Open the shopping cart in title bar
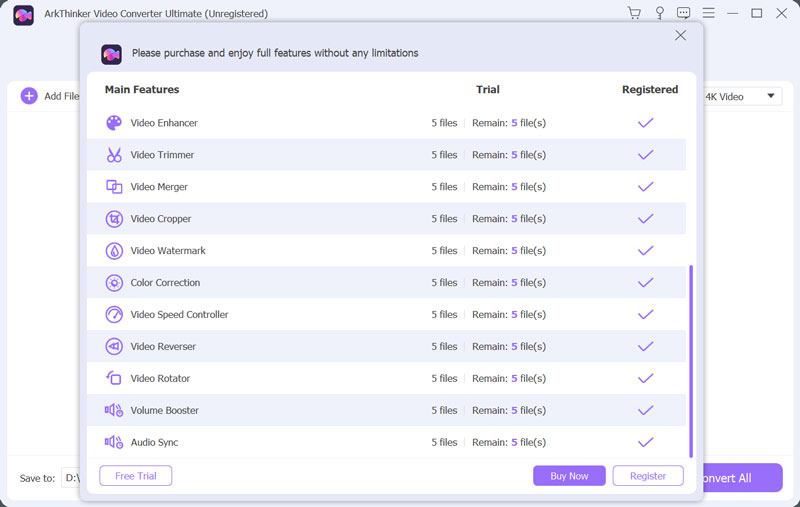Viewport: 800px width, 507px height. click(634, 13)
